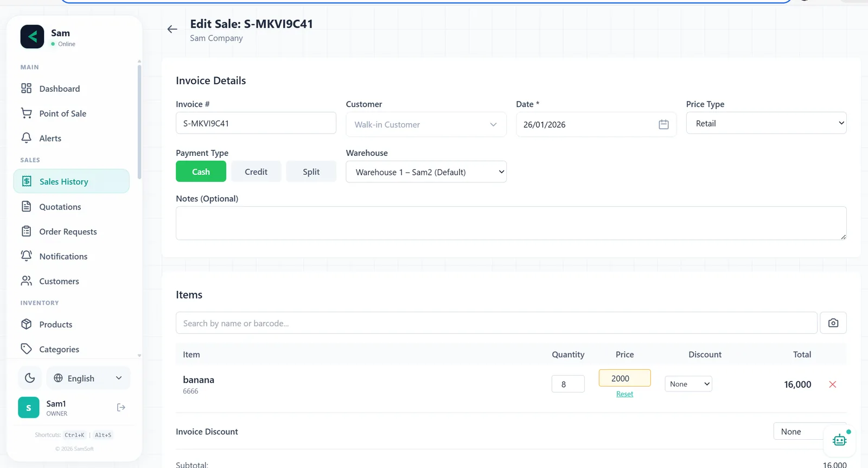Click the Invoice # input field

[256, 123]
